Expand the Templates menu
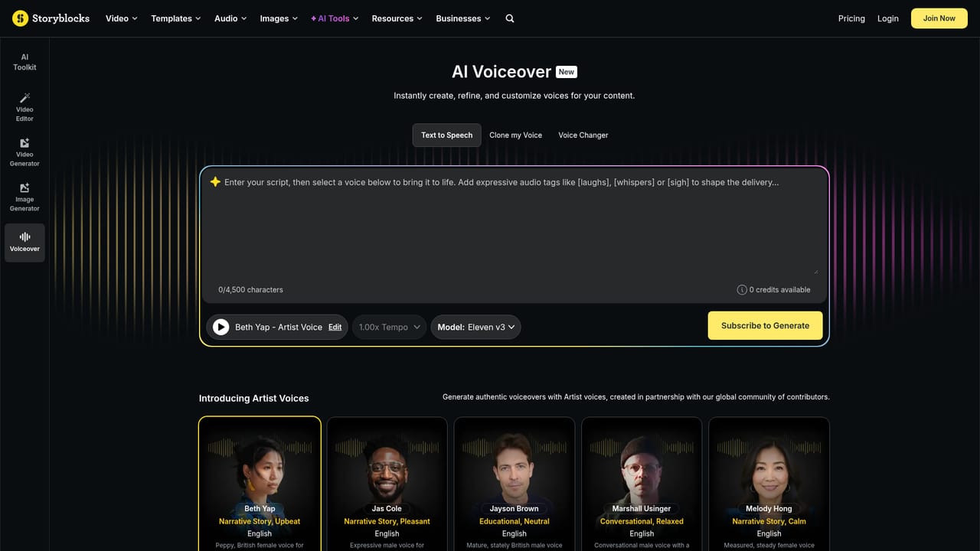Screen dimensions: 980x551 (x=175, y=18)
